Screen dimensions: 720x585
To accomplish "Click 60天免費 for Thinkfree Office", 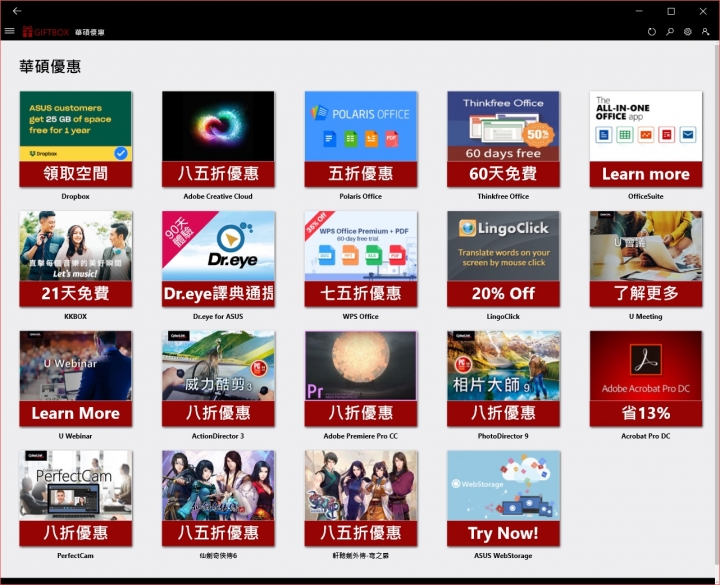I will coord(503,174).
